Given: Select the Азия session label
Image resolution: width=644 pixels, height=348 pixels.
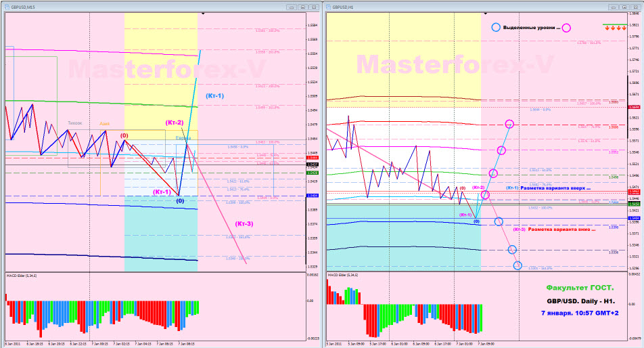Looking at the screenshot, I should (104, 123).
